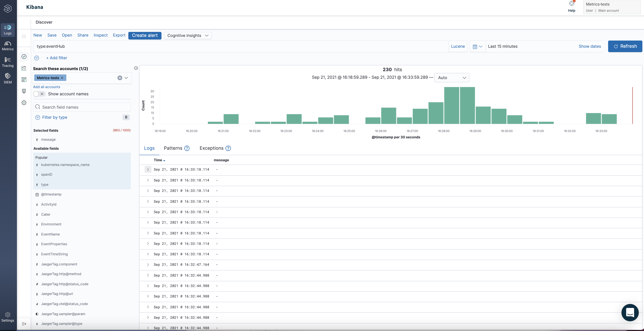Expand the first log row
The height and width of the screenshot is (331, 644).
pos(148,170)
